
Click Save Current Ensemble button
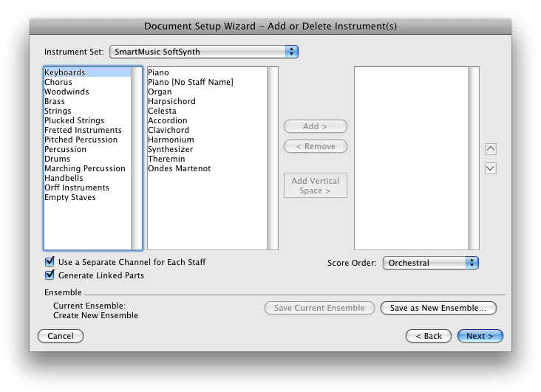[x=319, y=308]
